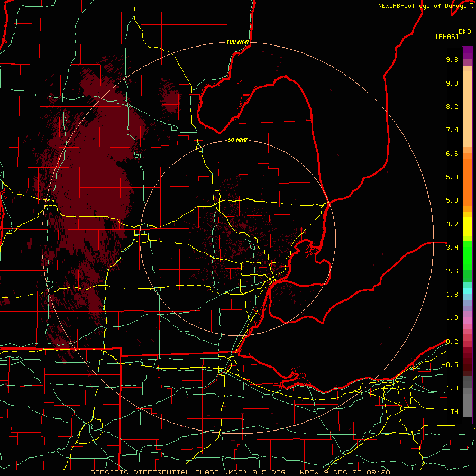Screen dimensions: 476x476
Task: Click the yellow segment of the color bar
Action: pyautogui.click(x=467, y=226)
